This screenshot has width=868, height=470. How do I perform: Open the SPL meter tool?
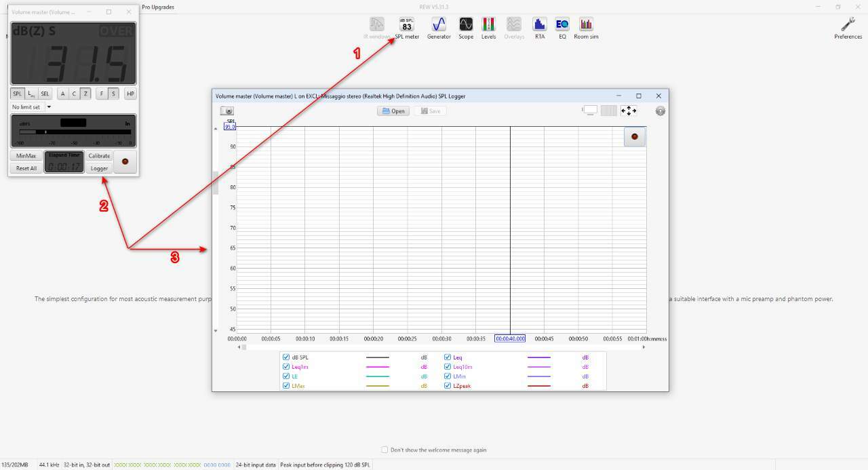point(407,28)
